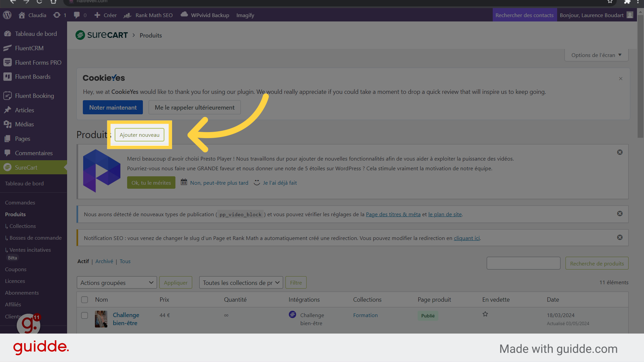Check the Challenge bien-être row checkbox
The height and width of the screenshot is (362, 644).
tap(85, 315)
